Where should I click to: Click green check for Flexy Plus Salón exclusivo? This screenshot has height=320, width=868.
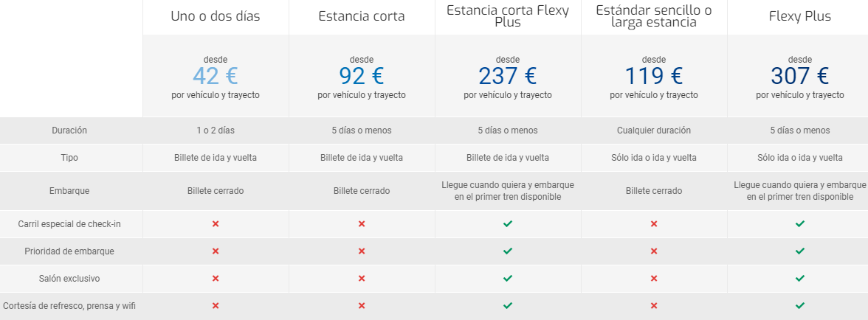[x=800, y=278]
